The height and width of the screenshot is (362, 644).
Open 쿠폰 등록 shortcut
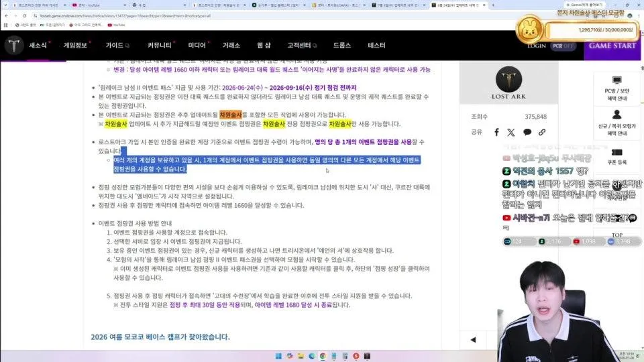click(617, 157)
